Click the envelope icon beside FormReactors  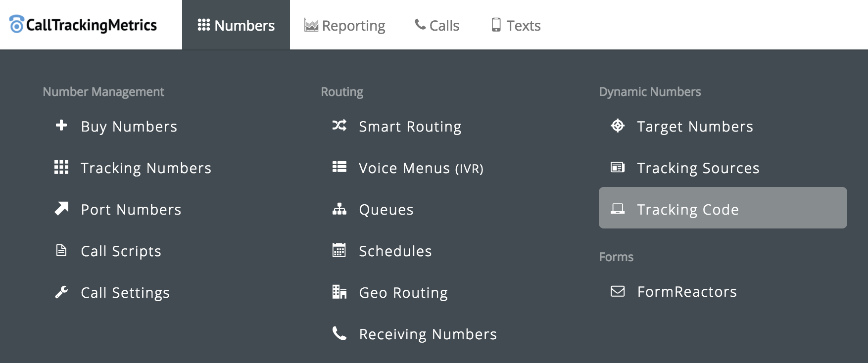pos(618,291)
